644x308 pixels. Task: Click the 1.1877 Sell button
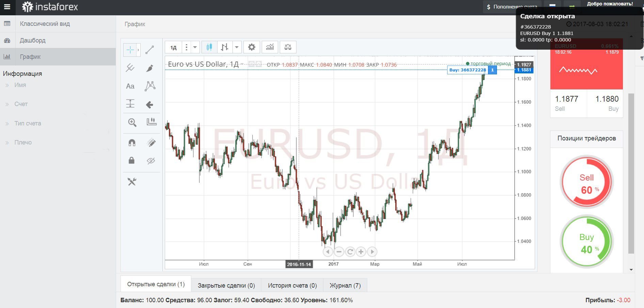[x=568, y=104]
